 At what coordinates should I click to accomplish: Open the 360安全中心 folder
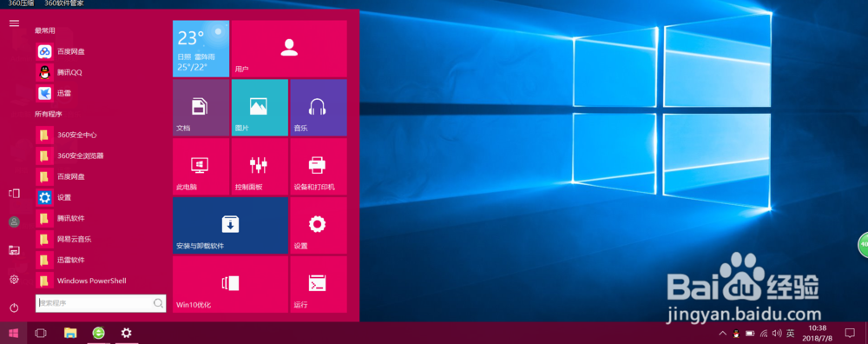pos(100,135)
